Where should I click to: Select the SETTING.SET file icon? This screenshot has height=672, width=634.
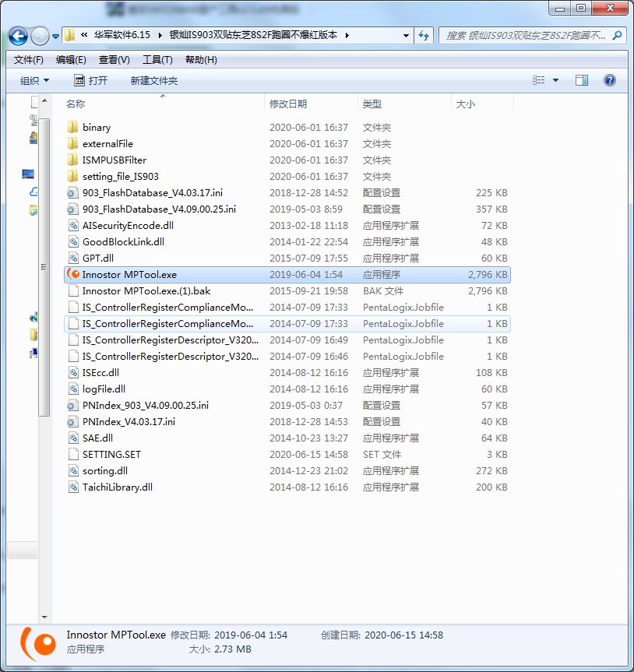click(x=73, y=454)
